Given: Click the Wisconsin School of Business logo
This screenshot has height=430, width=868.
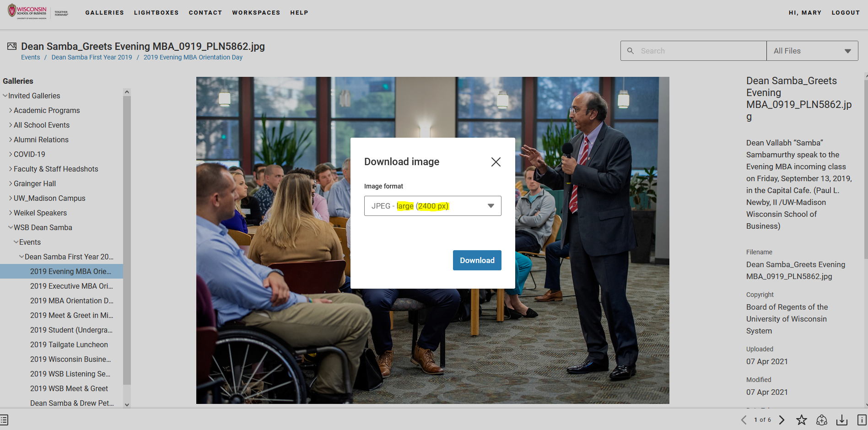Looking at the screenshot, I should (27, 12).
